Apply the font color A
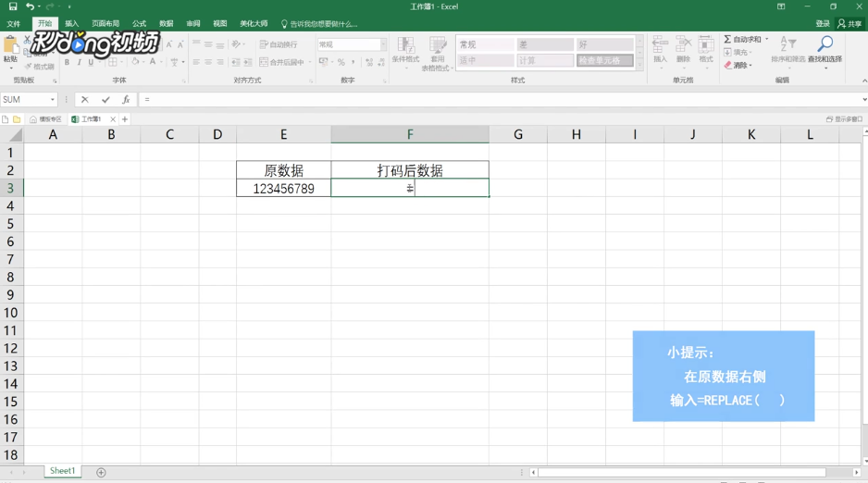Viewport: 868px width, 483px height. 153,62
